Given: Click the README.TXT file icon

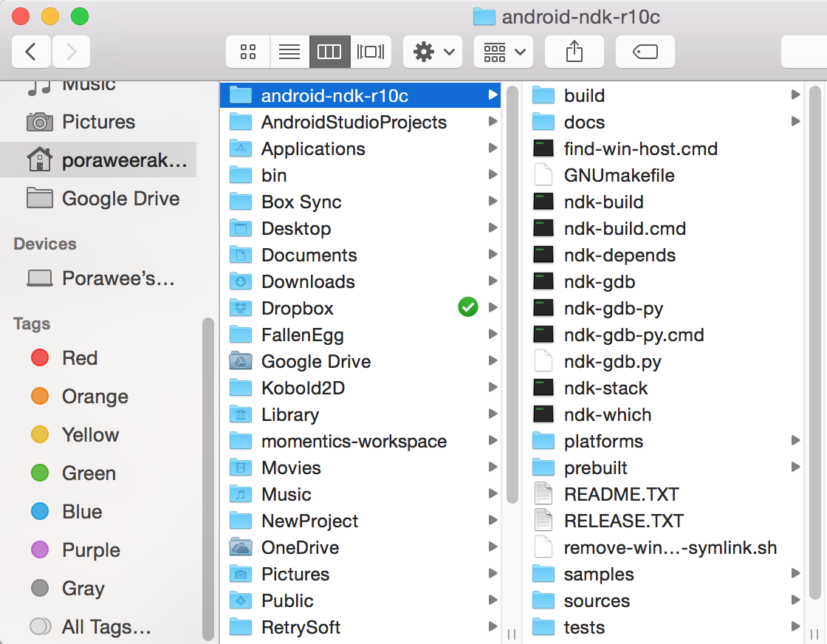Looking at the screenshot, I should pos(543,494).
